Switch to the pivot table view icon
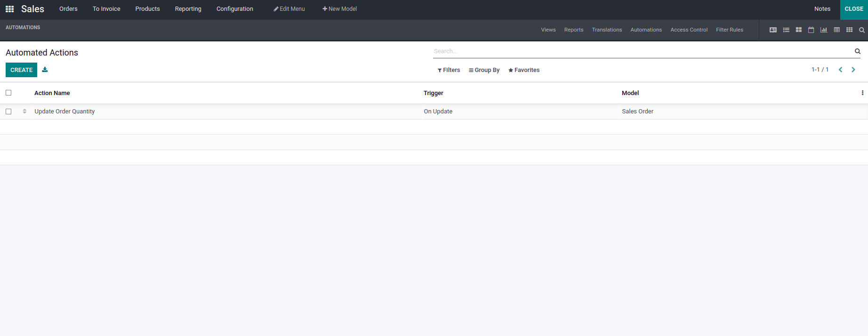The image size is (868, 336). pyautogui.click(x=836, y=30)
